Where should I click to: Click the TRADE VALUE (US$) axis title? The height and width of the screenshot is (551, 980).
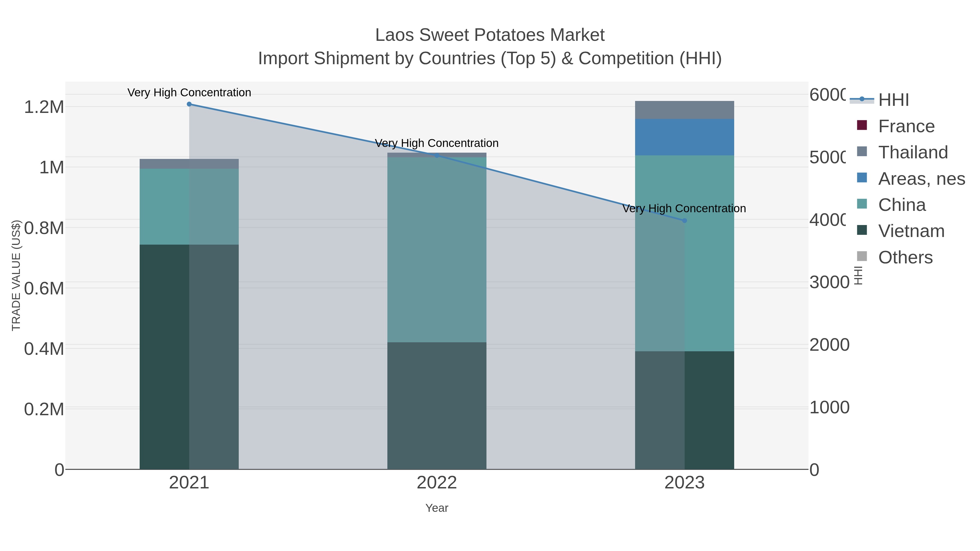[16, 275]
